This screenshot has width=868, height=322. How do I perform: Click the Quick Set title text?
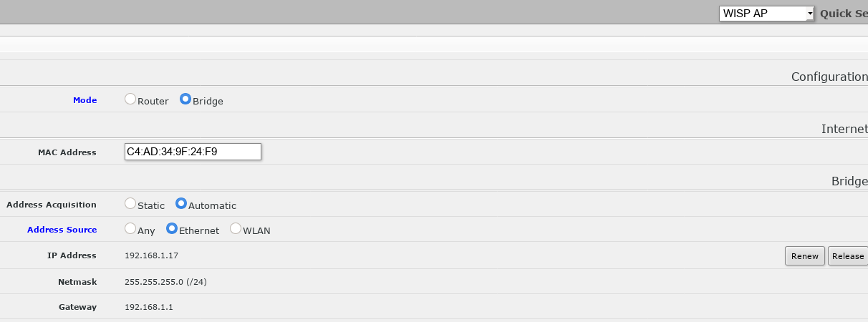click(843, 14)
